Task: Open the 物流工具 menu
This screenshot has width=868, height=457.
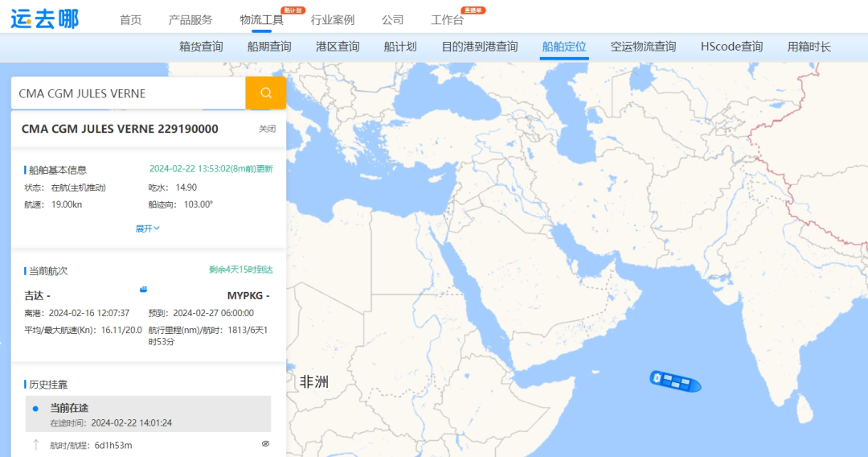Action: (261, 20)
